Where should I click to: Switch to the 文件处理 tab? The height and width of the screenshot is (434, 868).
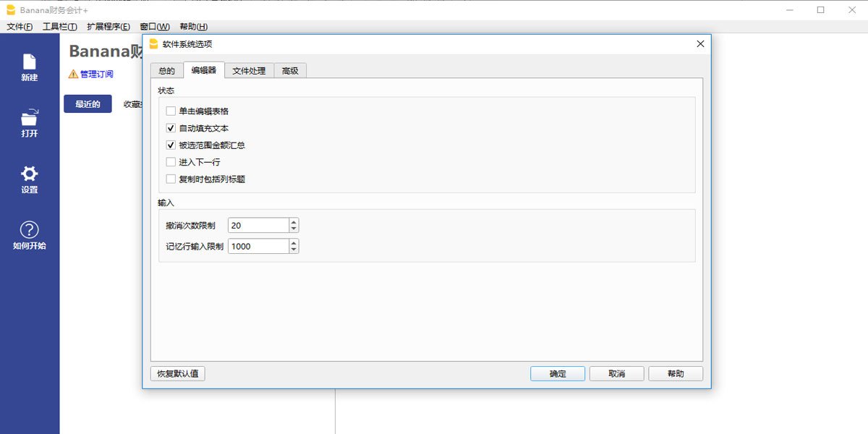(249, 71)
